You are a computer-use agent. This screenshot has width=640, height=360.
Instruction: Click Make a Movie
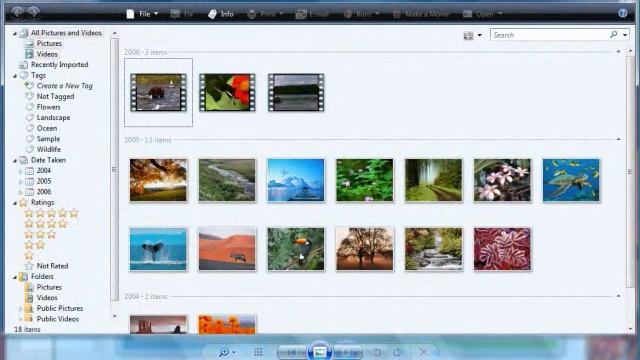(420, 14)
